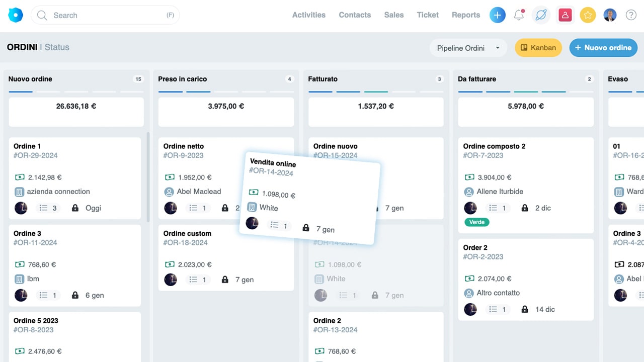
Task: Open the Reports menu item
Action: 465,15
